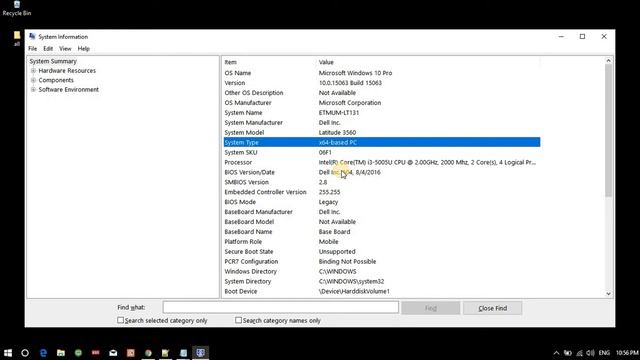640x360 pixels.
Task: Select the BIOS Mode row
Action: (382, 202)
